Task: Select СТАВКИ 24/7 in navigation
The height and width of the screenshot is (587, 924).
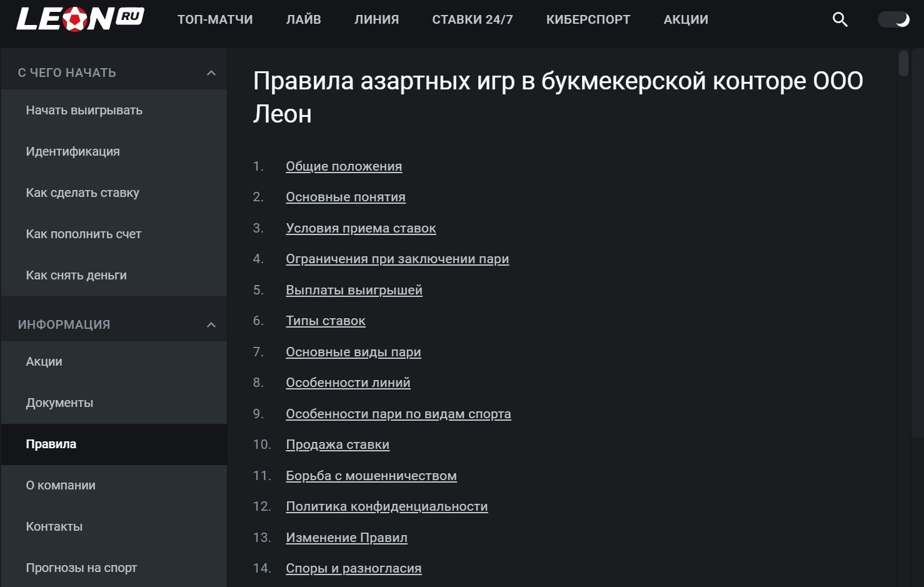Action: click(x=472, y=19)
